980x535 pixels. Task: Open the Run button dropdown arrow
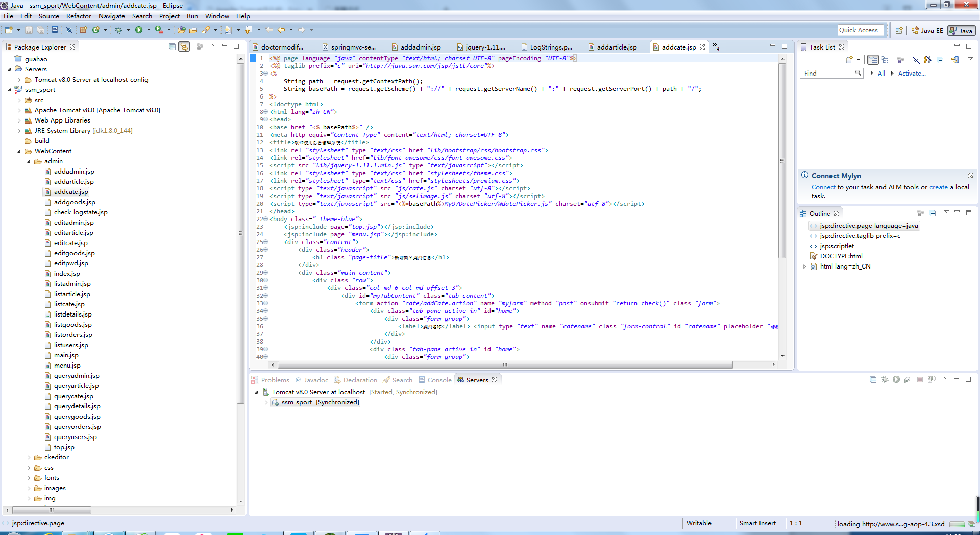149,30
